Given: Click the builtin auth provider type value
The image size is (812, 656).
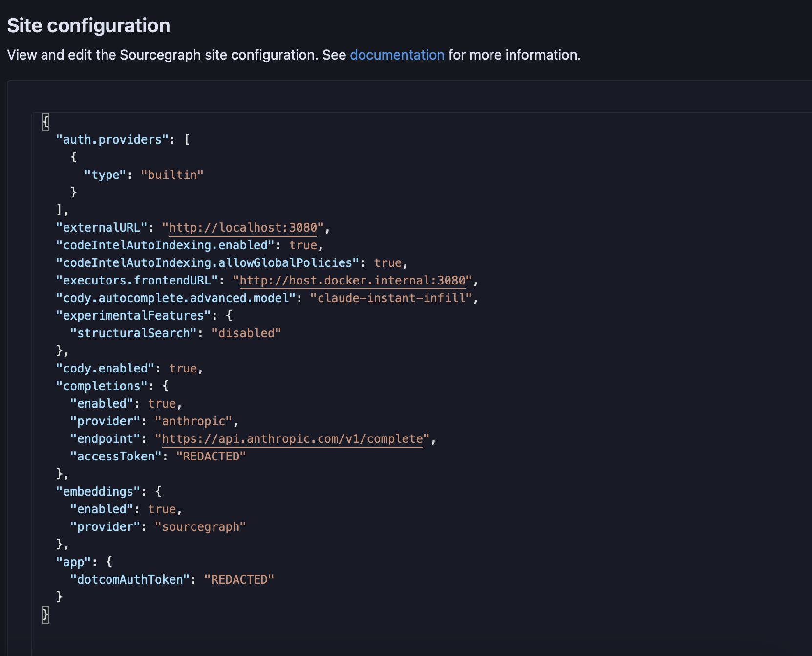Looking at the screenshot, I should click(x=172, y=175).
